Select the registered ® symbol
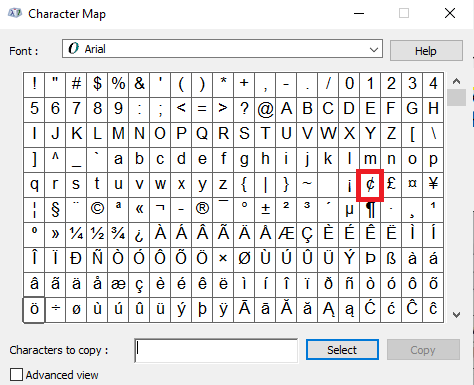 202,210
